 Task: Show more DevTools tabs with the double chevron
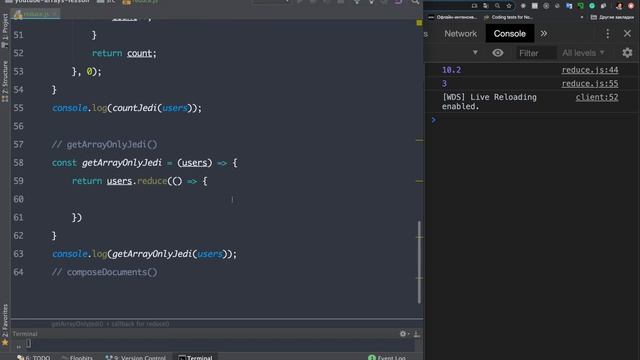[x=544, y=34]
